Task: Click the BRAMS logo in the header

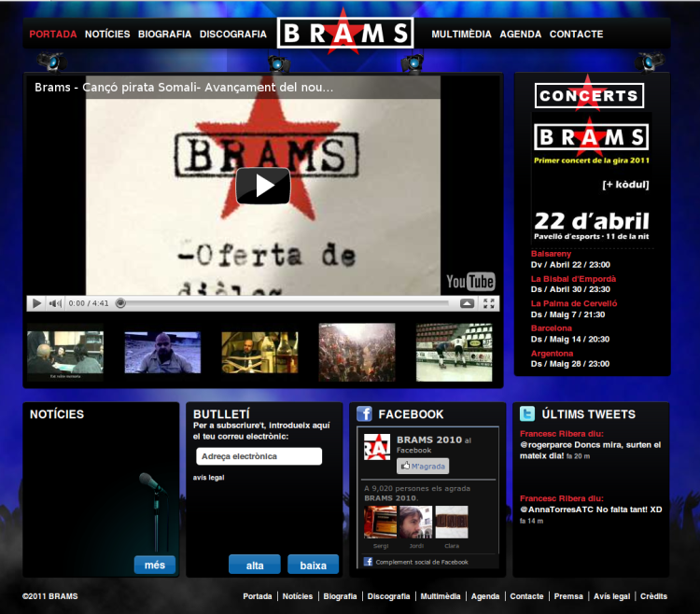Action: pyautogui.click(x=345, y=32)
